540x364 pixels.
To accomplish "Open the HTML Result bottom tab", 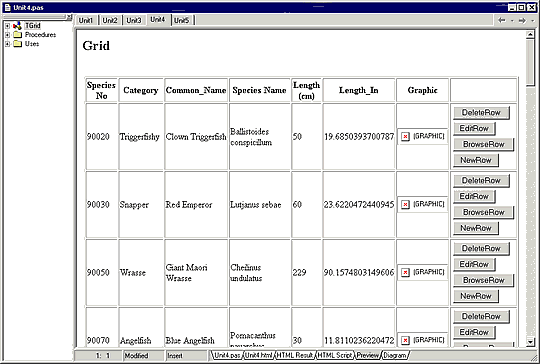I will [x=295, y=355].
